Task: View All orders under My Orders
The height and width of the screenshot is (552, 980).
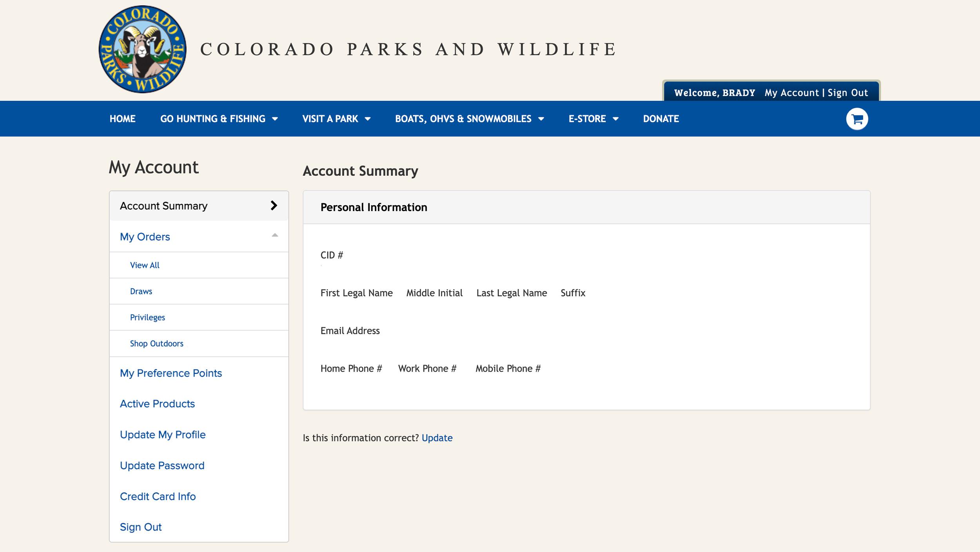Action: pos(144,265)
